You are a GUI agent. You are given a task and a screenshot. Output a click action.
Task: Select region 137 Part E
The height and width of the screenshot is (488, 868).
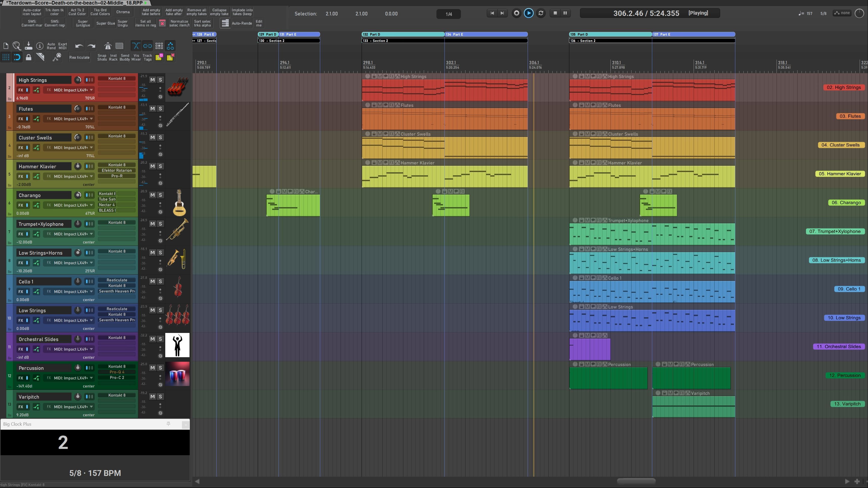[x=693, y=34]
